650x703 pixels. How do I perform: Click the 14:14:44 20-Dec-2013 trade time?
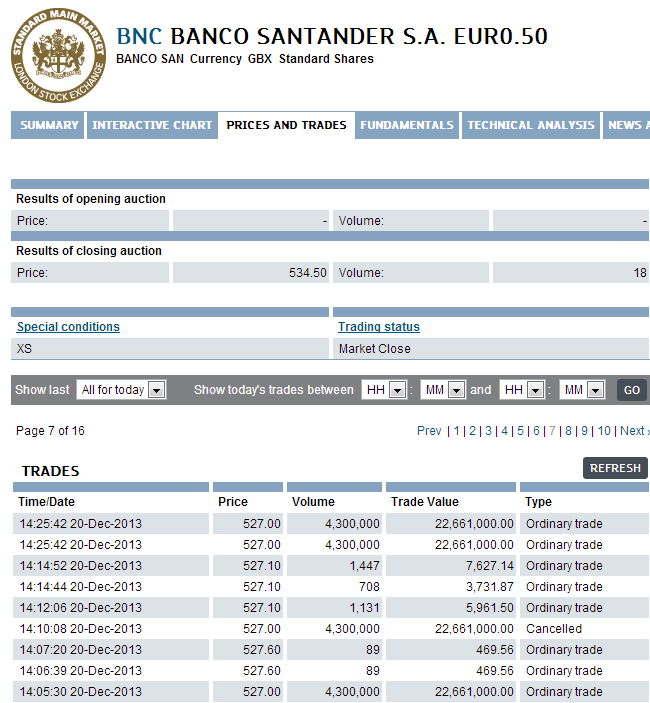[81, 587]
